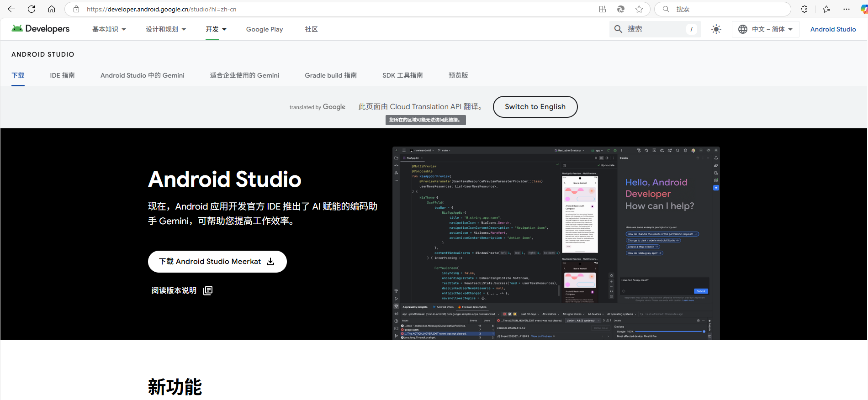Click 下载 Android Studio Meerkat button

coord(217,262)
